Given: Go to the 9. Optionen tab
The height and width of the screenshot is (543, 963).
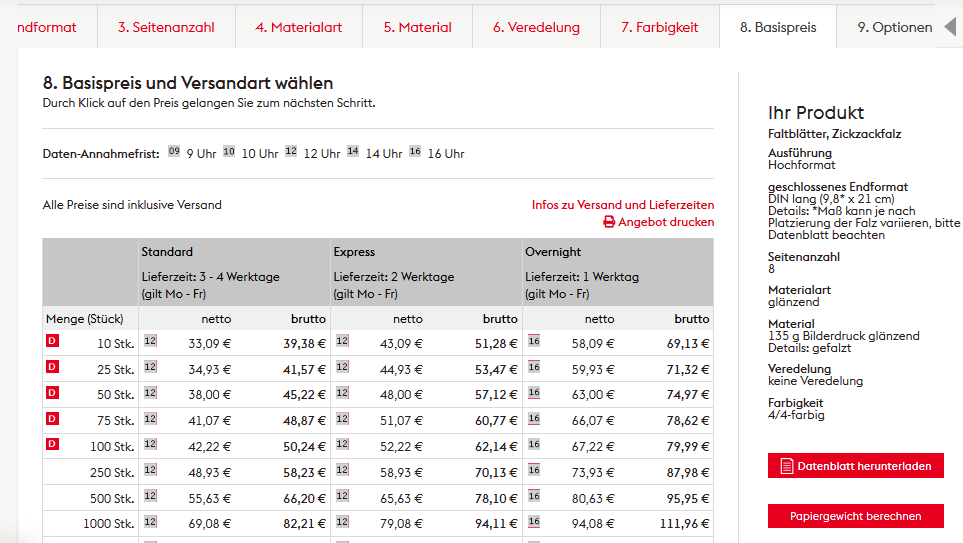Looking at the screenshot, I should 894,27.
